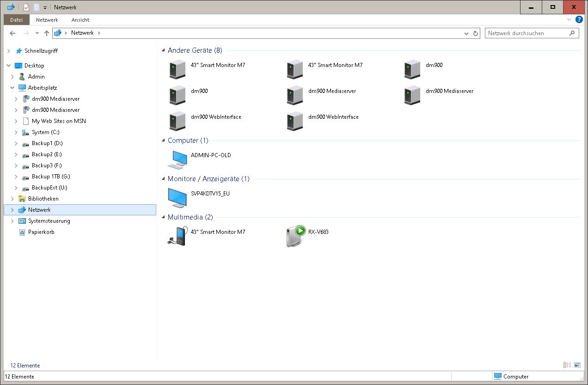Select Backup2 (E:) in the tree

coord(47,154)
